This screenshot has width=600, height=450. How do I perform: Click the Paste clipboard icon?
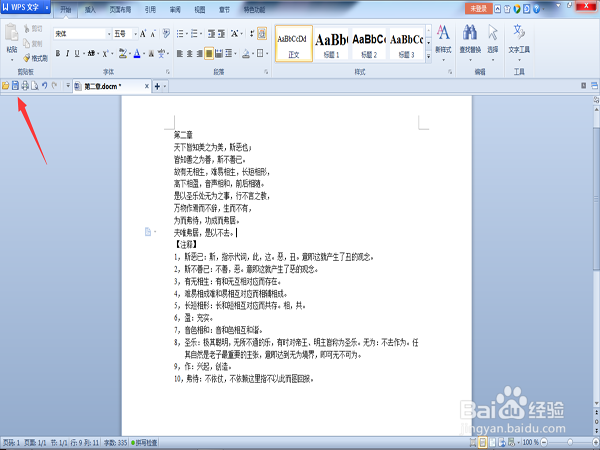point(11,33)
